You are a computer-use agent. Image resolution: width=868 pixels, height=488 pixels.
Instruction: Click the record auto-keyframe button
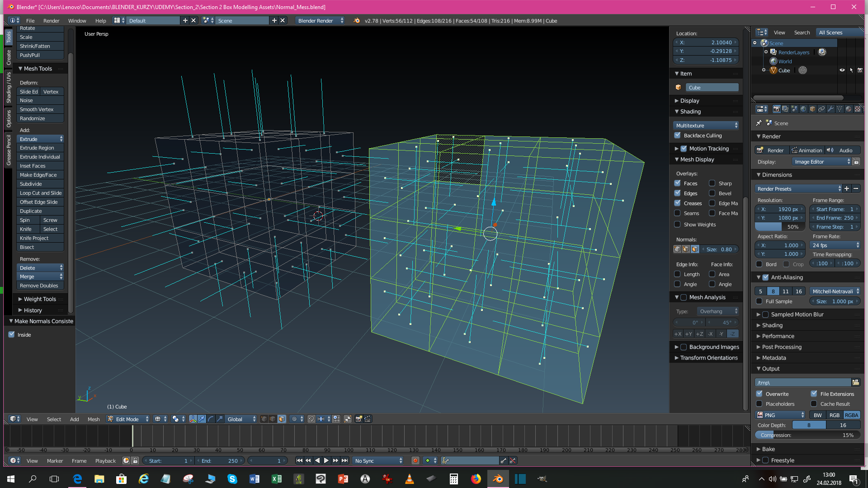[x=415, y=460]
